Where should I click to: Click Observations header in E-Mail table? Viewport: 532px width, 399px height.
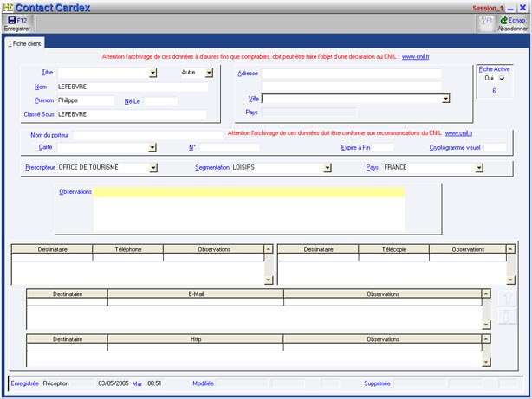[x=383, y=294]
